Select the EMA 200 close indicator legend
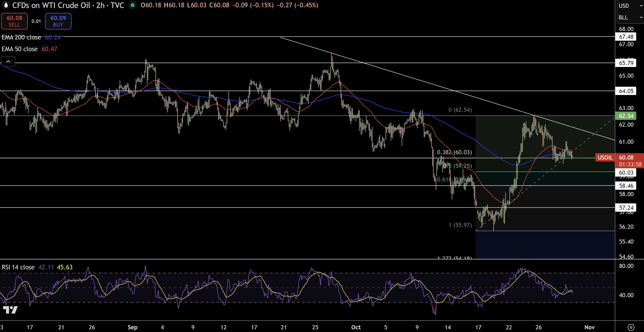Image resolution: width=644 pixels, height=332 pixels. click(21, 37)
